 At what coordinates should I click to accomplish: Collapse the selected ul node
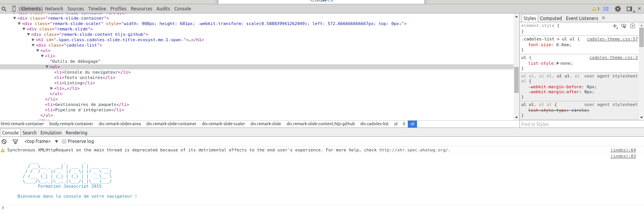(47, 67)
